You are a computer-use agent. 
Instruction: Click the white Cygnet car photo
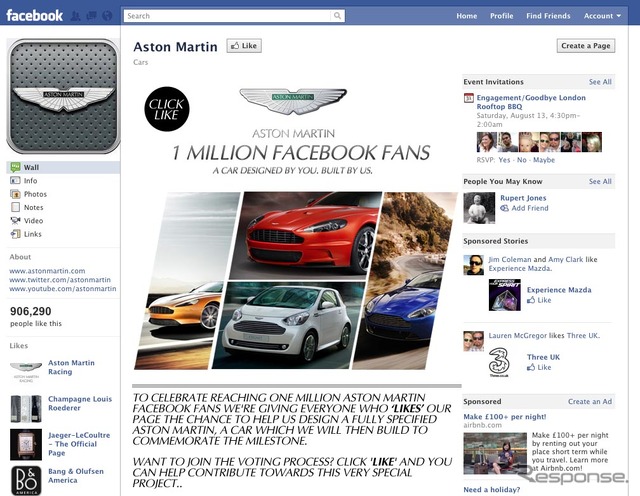(x=288, y=325)
